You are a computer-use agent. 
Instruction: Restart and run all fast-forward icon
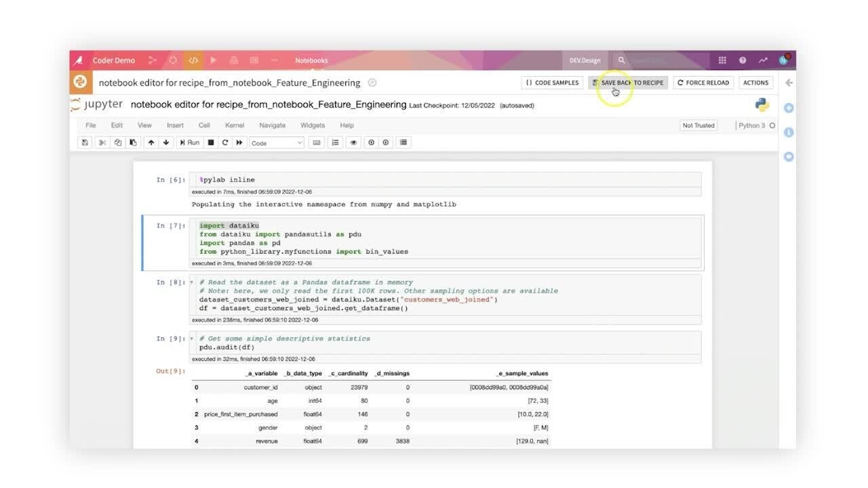239,142
